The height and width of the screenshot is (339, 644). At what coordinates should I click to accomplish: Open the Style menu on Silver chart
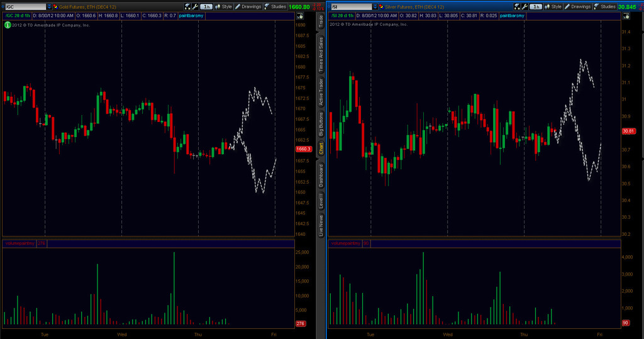(x=553, y=6)
